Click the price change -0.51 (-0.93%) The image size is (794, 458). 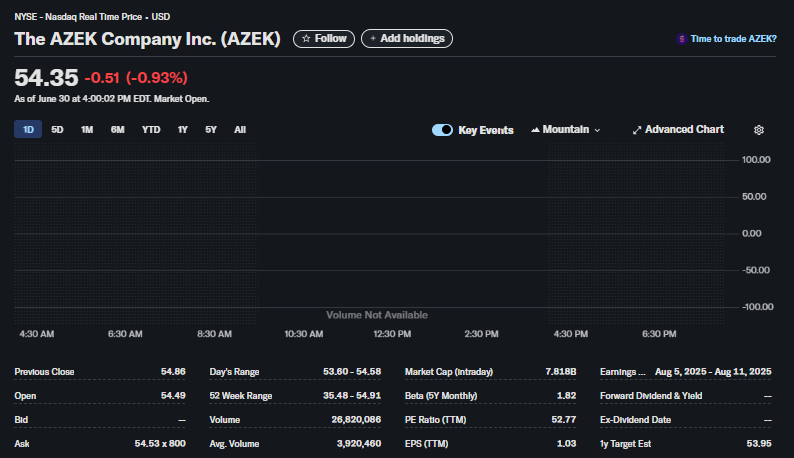tap(136, 78)
